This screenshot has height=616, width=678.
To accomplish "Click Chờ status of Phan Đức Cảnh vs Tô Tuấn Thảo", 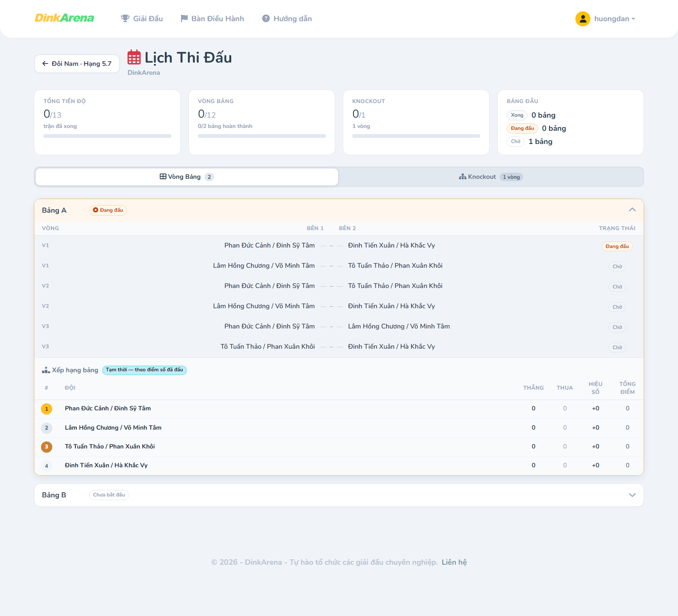I will [617, 287].
